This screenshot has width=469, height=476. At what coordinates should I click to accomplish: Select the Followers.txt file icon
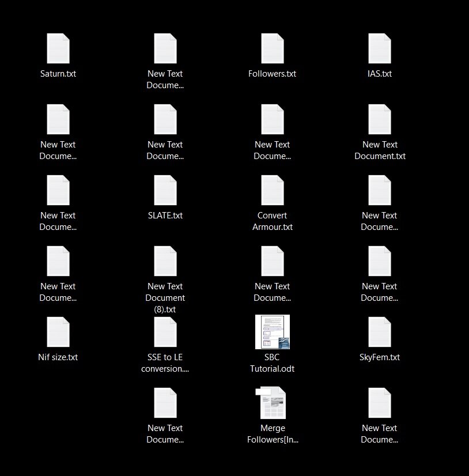[273, 48]
